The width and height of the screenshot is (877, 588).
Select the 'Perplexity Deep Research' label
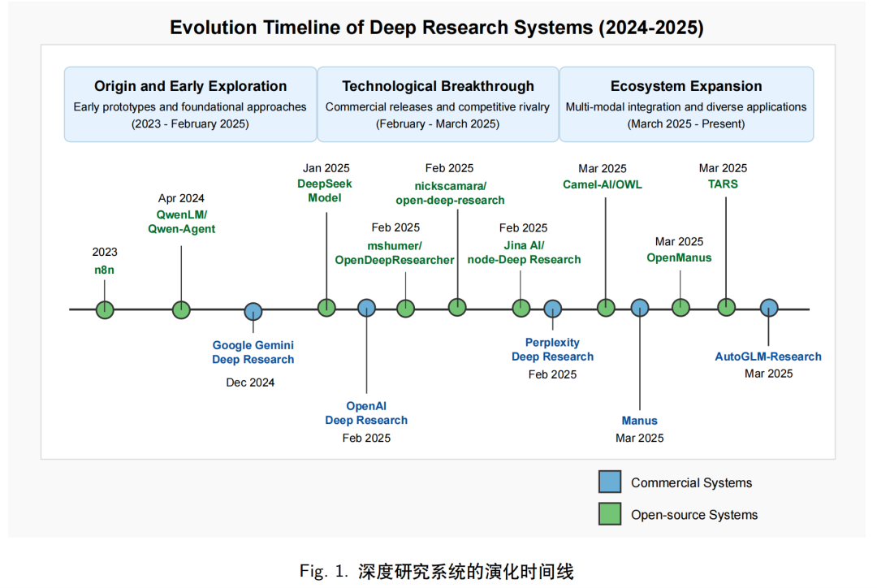point(553,350)
